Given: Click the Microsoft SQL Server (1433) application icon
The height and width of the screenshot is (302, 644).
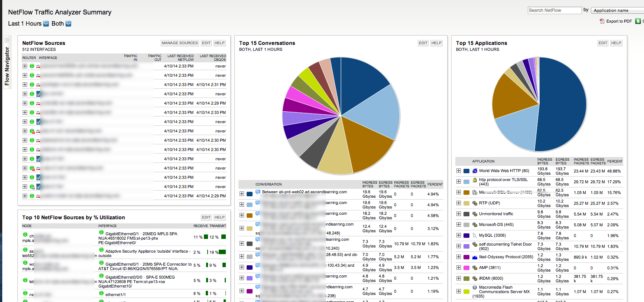Looking at the screenshot, I should [x=475, y=193].
